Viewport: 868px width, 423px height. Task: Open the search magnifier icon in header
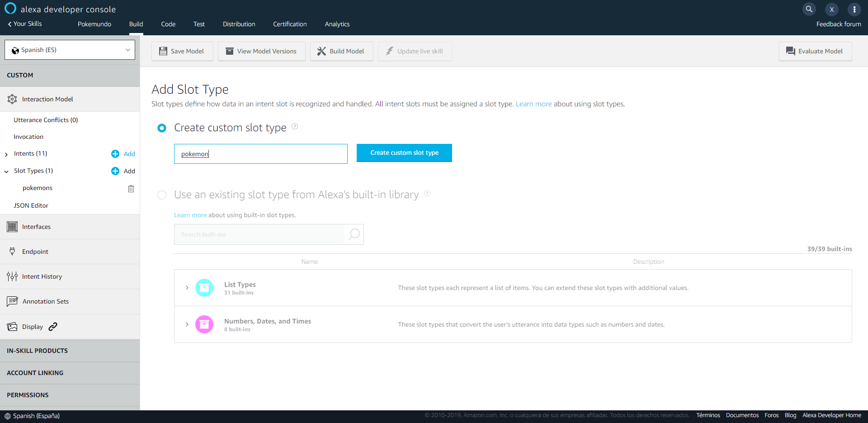click(809, 9)
